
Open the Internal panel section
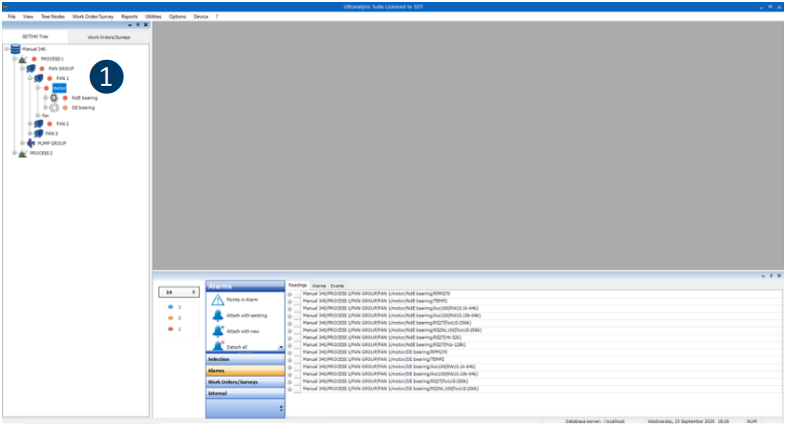pyautogui.click(x=245, y=393)
